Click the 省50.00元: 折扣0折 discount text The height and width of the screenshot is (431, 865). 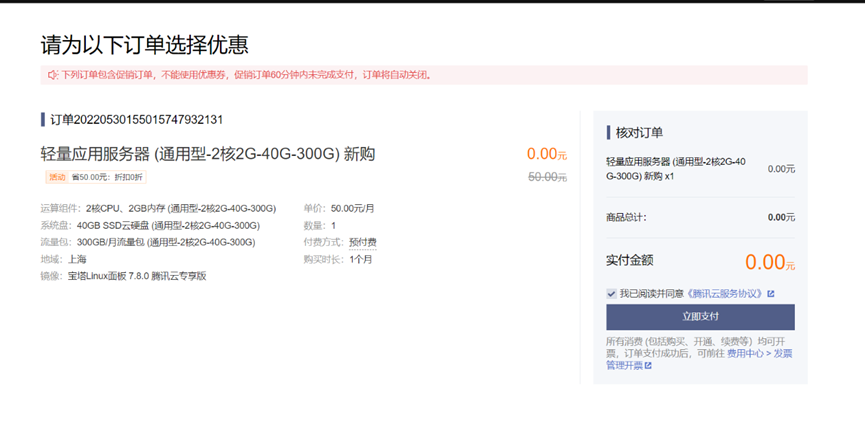[108, 177]
